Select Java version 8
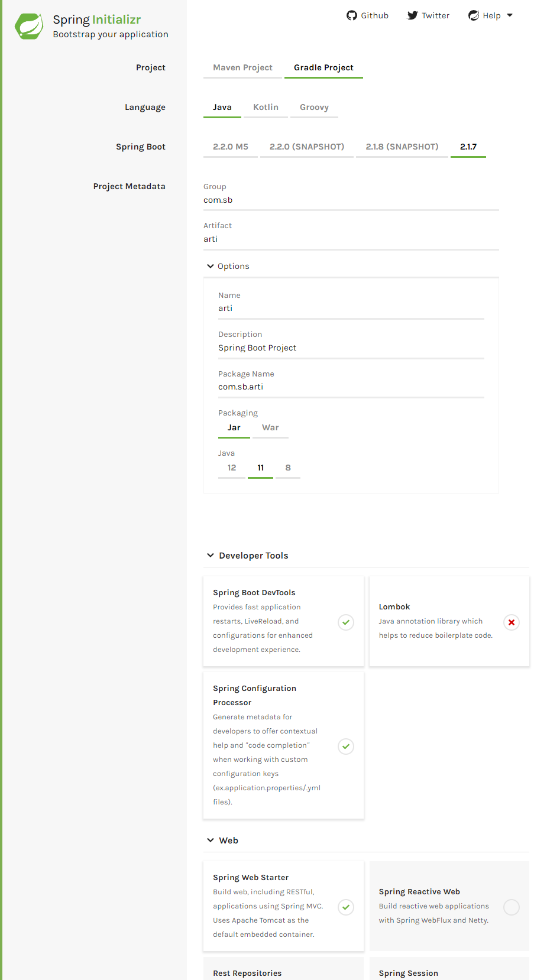This screenshot has width=534, height=980. [x=288, y=468]
